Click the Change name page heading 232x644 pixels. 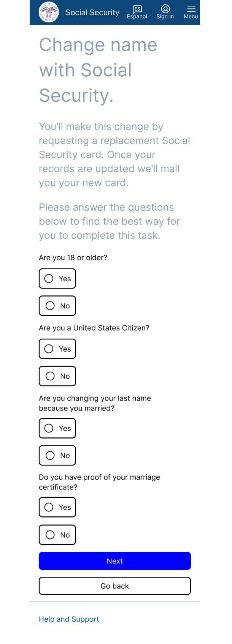click(x=98, y=70)
